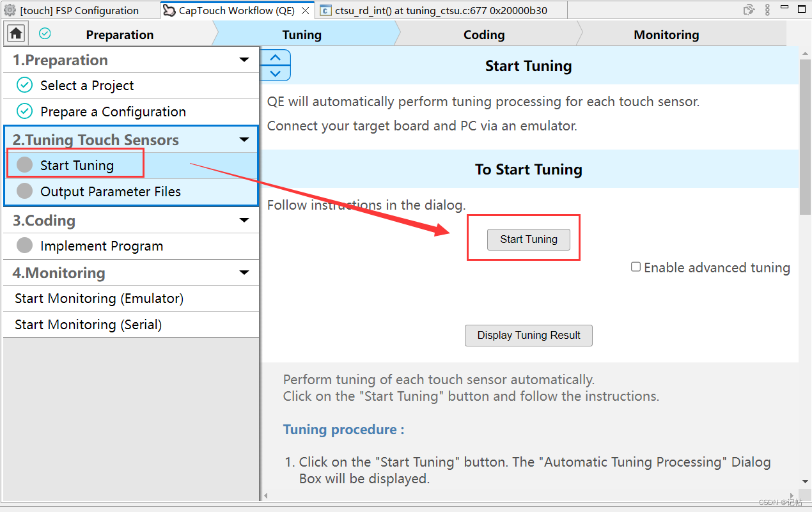
Task: Enable advanced tuning checkbox
Action: point(636,267)
